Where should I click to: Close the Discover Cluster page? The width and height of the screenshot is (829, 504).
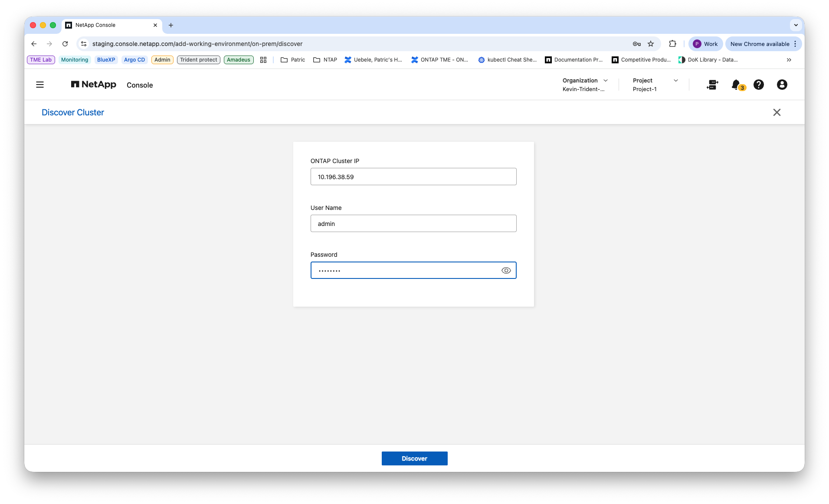click(777, 112)
